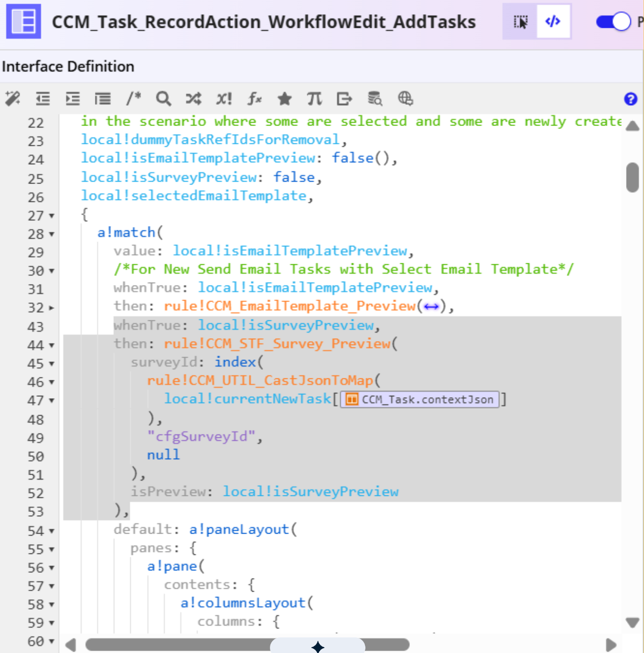Click local!dummyTaskRefIdsForRemoval on line 23
The image size is (644, 653).
[x=210, y=140]
